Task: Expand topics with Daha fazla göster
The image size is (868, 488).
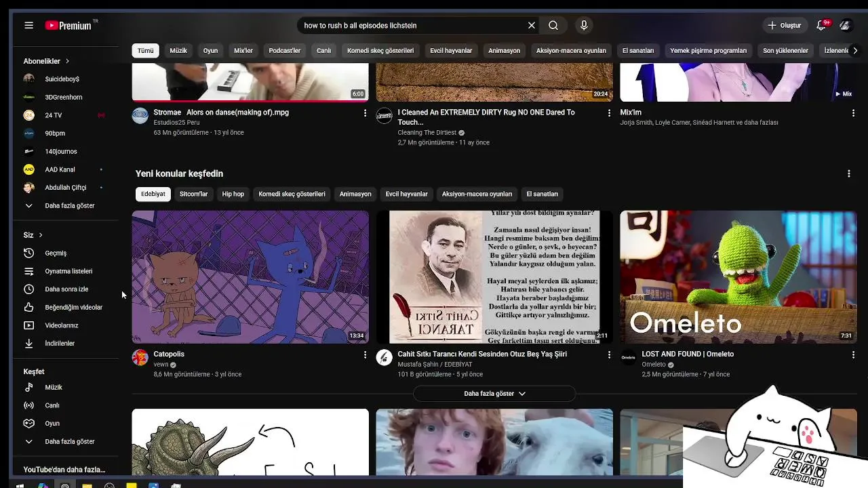Action: 494,394
